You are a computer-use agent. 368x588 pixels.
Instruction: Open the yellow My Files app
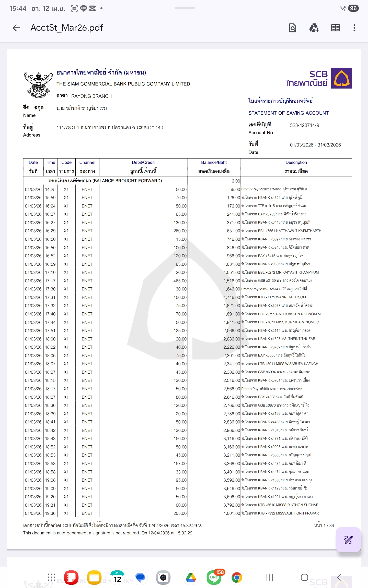point(94,577)
